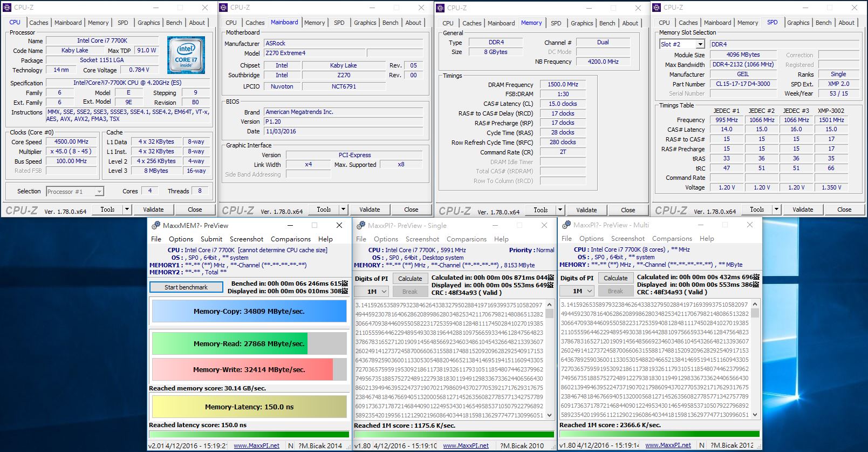Click DRAM Frequency 1500.0 MHz value

click(563, 84)
